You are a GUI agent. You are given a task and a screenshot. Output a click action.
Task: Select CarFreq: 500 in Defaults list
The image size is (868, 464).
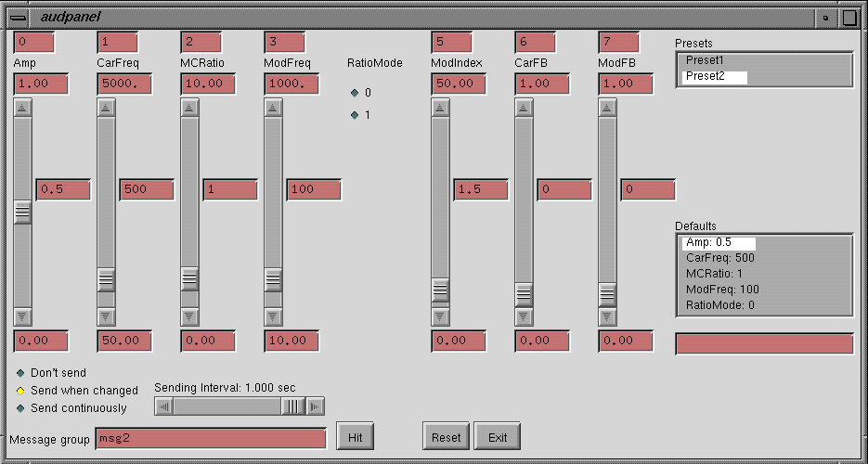pos(719,258)
